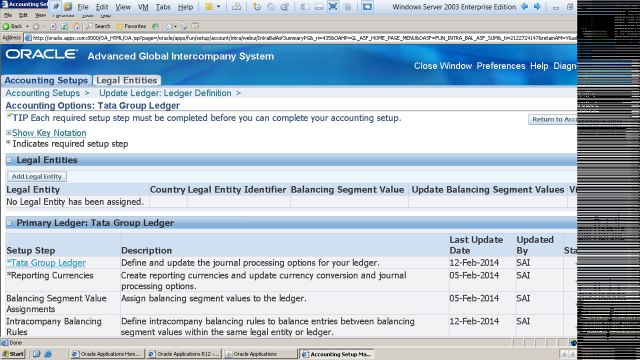Click Accounting Setups breadcrumb link
The image size is (640, 360).
[42, 93]
